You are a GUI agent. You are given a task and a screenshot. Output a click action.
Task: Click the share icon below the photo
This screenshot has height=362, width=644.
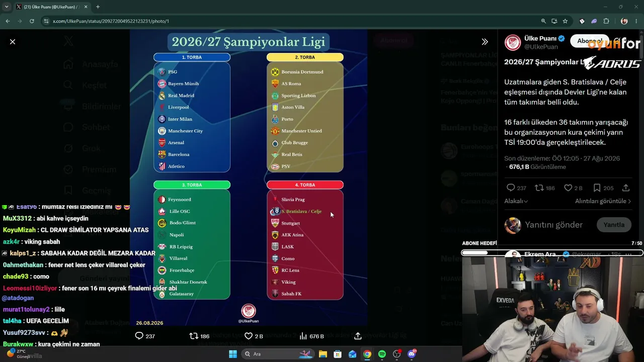tap(358, 336)
